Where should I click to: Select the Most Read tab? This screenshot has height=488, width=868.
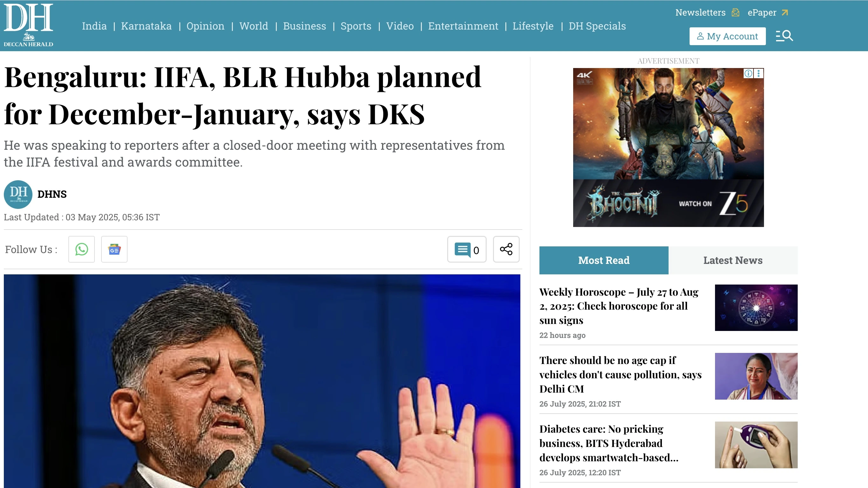click(x=604, y=260)
